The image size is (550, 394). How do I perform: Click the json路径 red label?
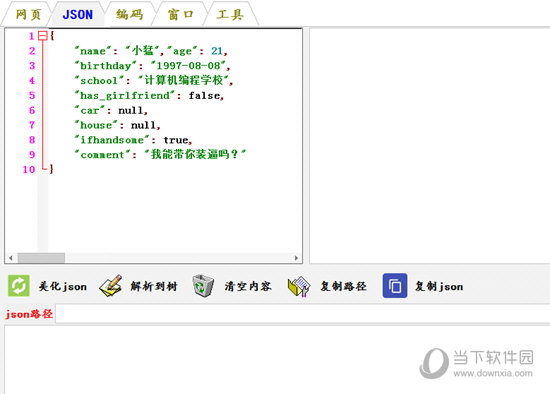click(29, 314)
